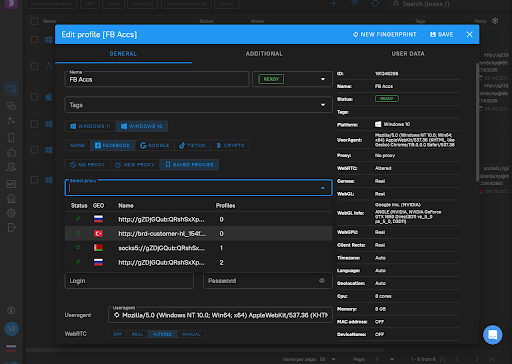Image resolution: width=512 pixels, height=364 pixels.
Task: Open the profiles section in sidebar
Action: pyautogui.click(x=11, y=88)
